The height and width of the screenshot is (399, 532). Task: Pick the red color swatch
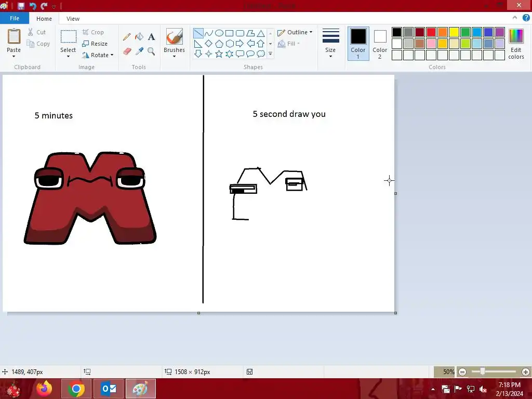tap(431, 32)
